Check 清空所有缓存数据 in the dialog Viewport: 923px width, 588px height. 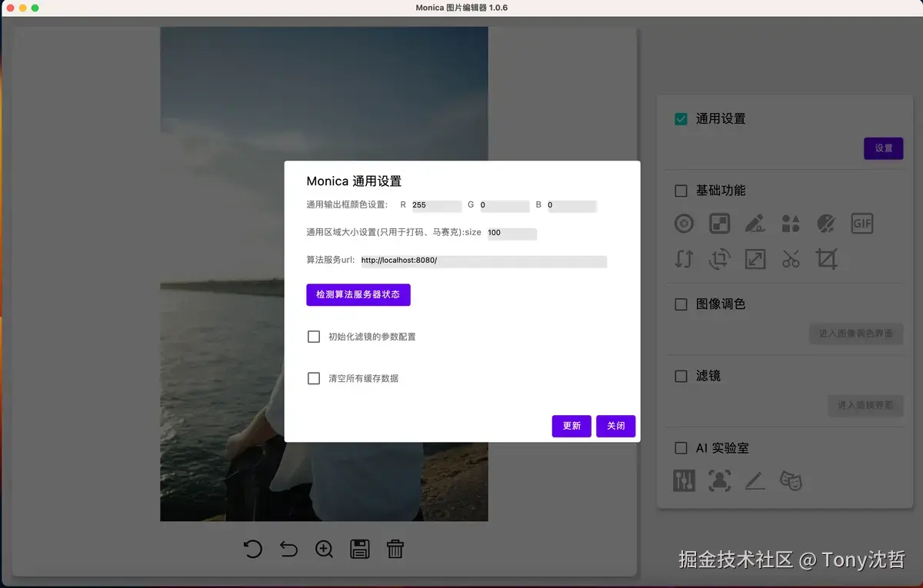click(x=313, y=377)
